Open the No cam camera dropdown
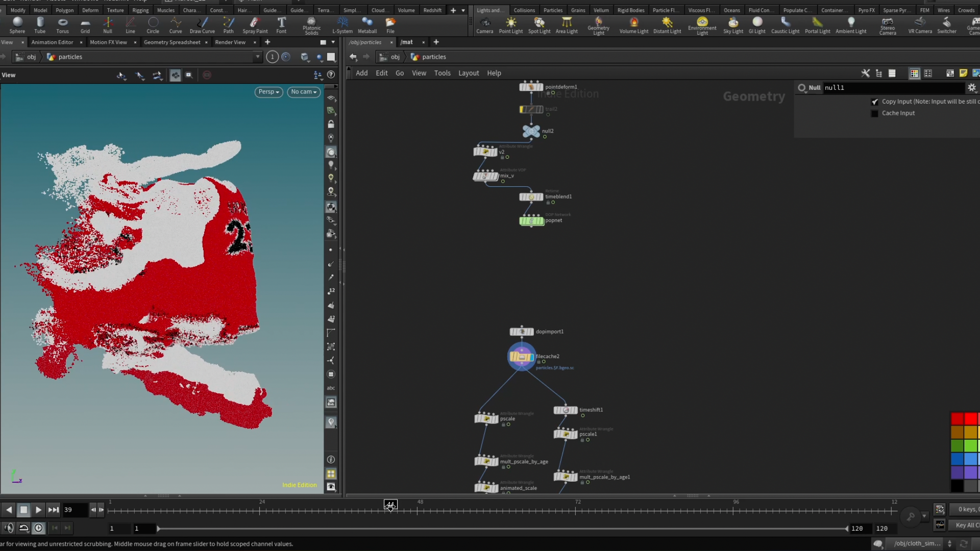980x551 pixels. pyautogui.click(x=304, y=92)
